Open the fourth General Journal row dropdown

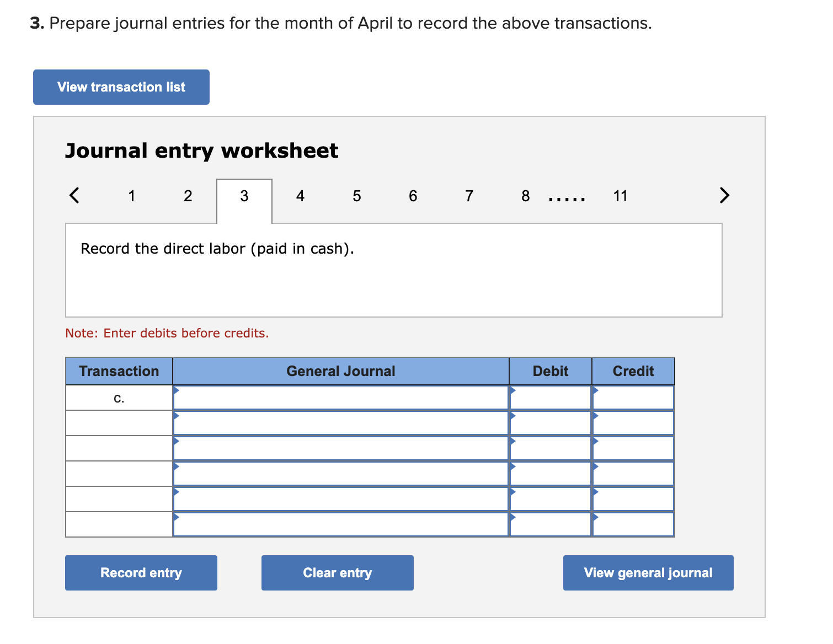(x=340, y=473)
